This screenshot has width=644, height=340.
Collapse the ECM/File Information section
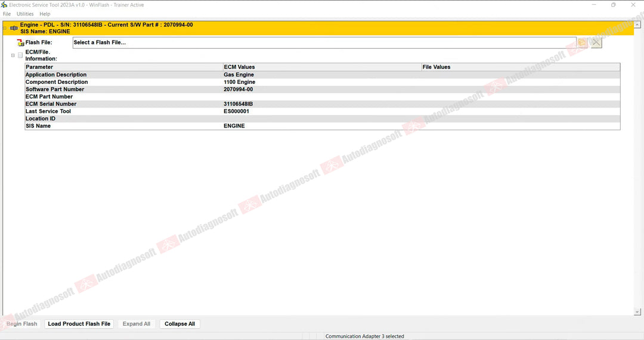13,55
